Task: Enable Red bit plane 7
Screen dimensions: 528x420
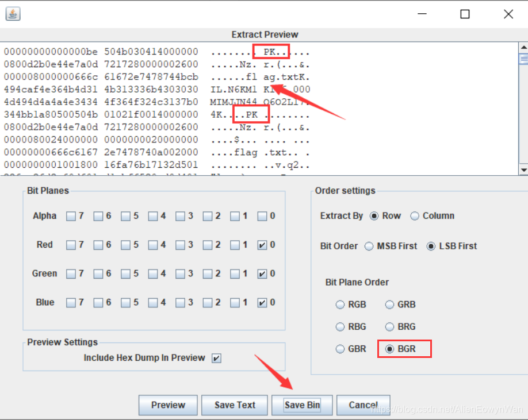Action: pyautogui.click(x=71, y=245)
